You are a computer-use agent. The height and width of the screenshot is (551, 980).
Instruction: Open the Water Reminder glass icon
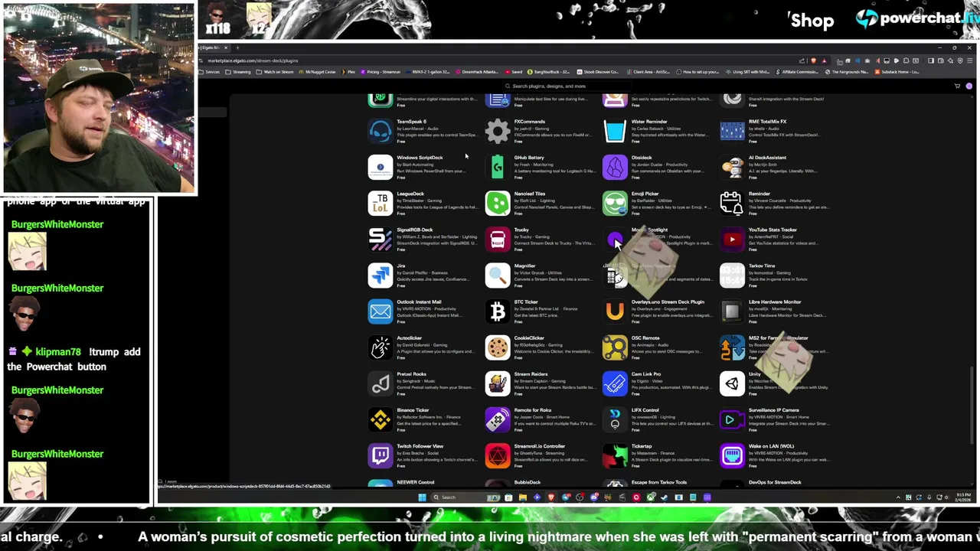615,132
